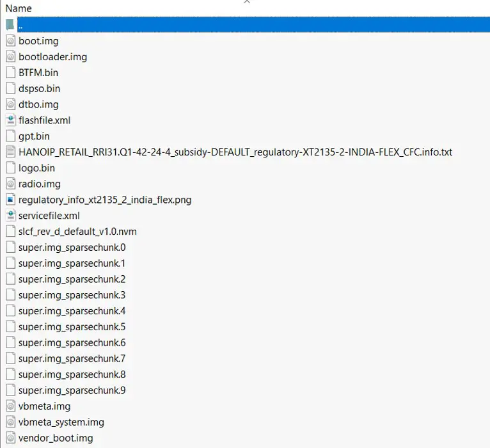Screen dimensions: 490x448
Task: Click the super.img_sparsechunk.8 file icon
Action: [11, 374]
